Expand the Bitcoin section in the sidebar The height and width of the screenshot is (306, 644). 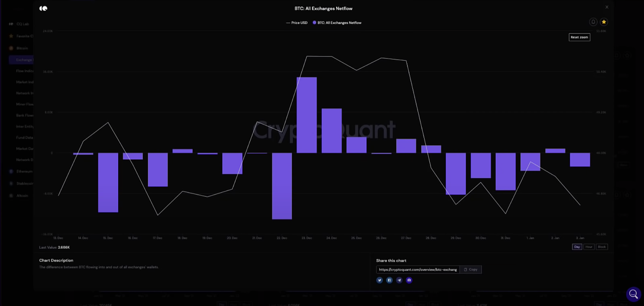[22, 48]
